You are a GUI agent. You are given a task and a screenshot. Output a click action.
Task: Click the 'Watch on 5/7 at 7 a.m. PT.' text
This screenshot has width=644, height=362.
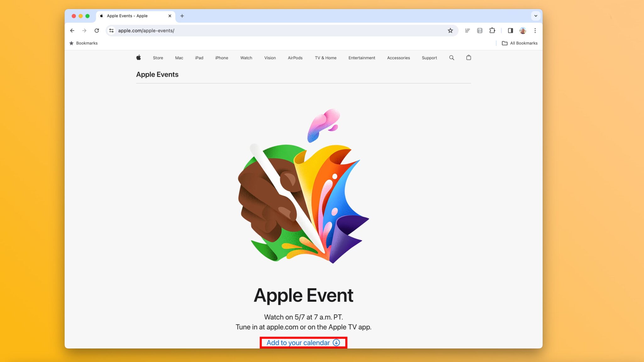coord(303,317)
